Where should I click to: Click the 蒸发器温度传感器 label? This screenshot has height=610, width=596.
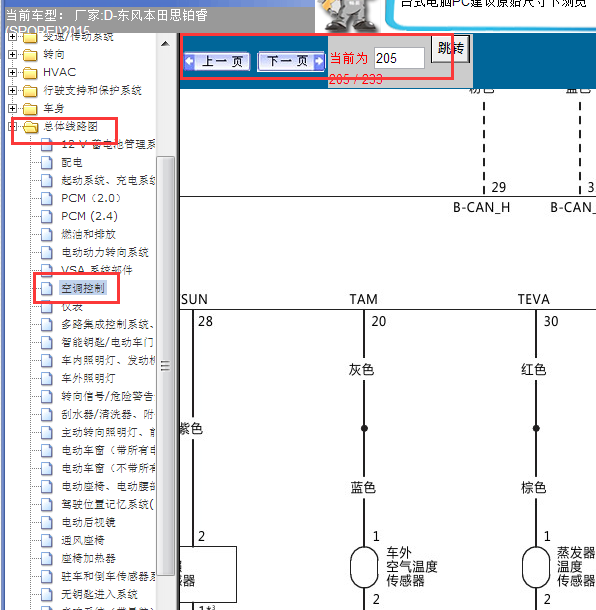(x=576, y=566)
